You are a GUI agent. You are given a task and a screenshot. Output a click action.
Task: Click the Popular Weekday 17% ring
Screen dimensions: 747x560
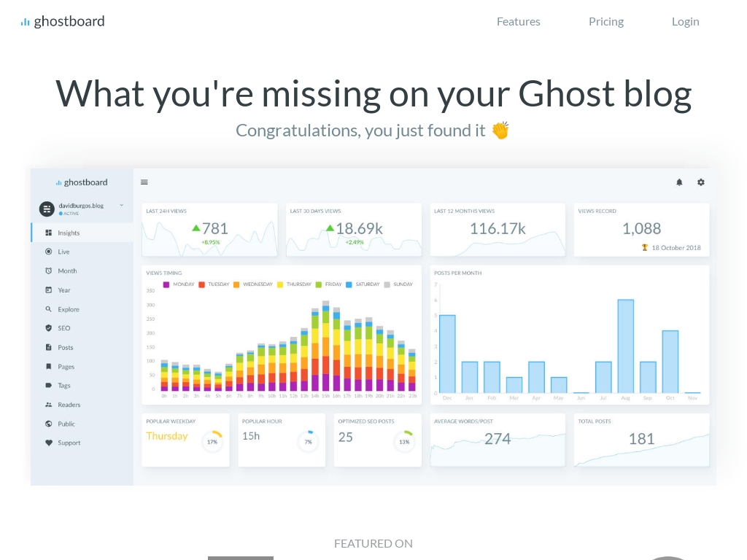(x=212, y=441)
